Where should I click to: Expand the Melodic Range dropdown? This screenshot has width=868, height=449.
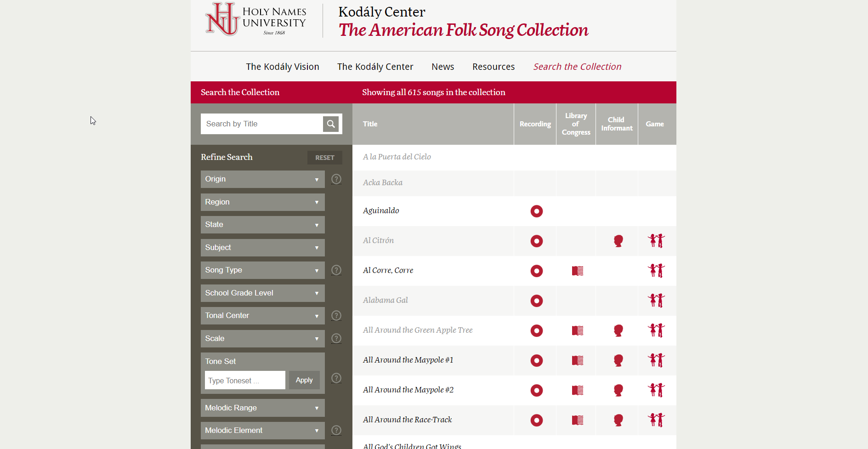point(263,408)
